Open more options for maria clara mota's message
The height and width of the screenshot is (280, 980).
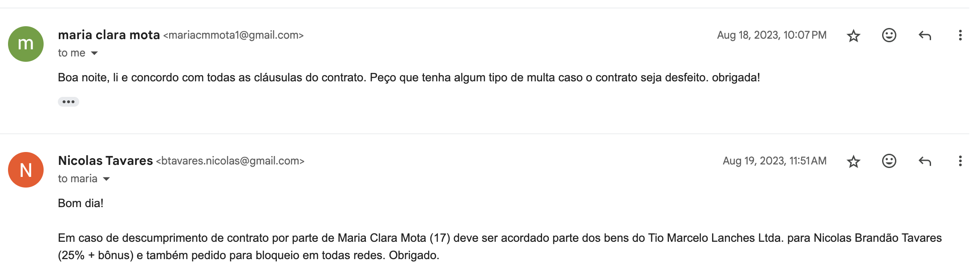click(960, 35)
